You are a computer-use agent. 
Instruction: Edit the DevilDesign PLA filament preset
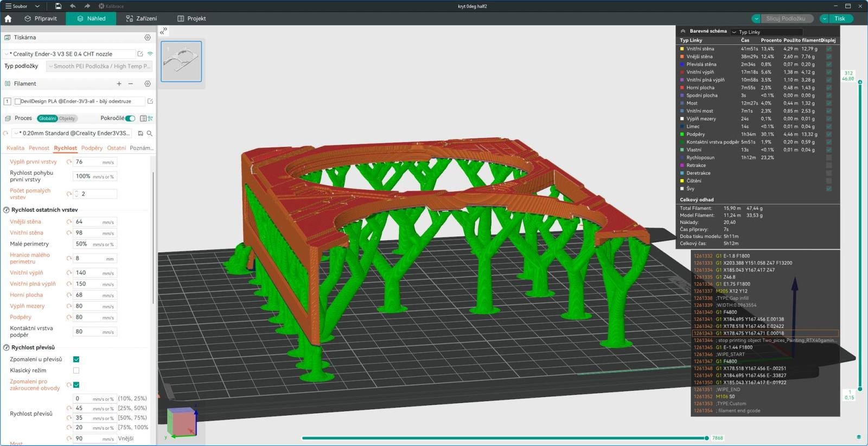pyautogui.click(x=150, y=101)
